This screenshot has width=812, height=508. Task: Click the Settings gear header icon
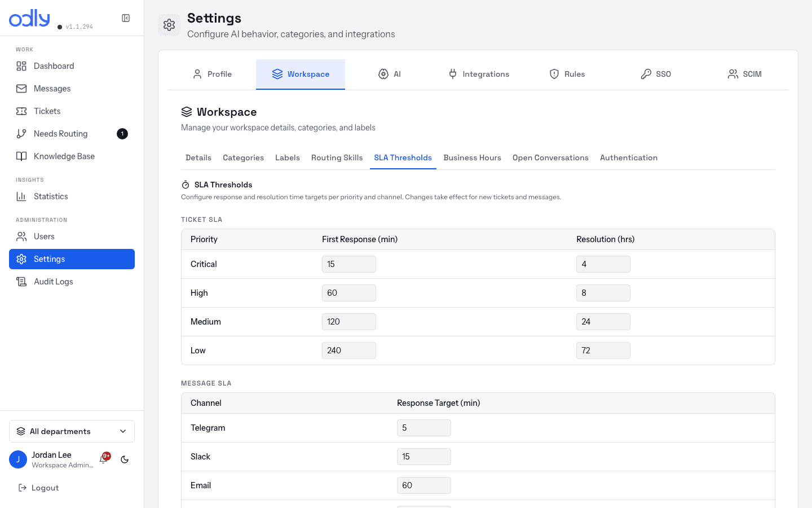coord(169,25)
